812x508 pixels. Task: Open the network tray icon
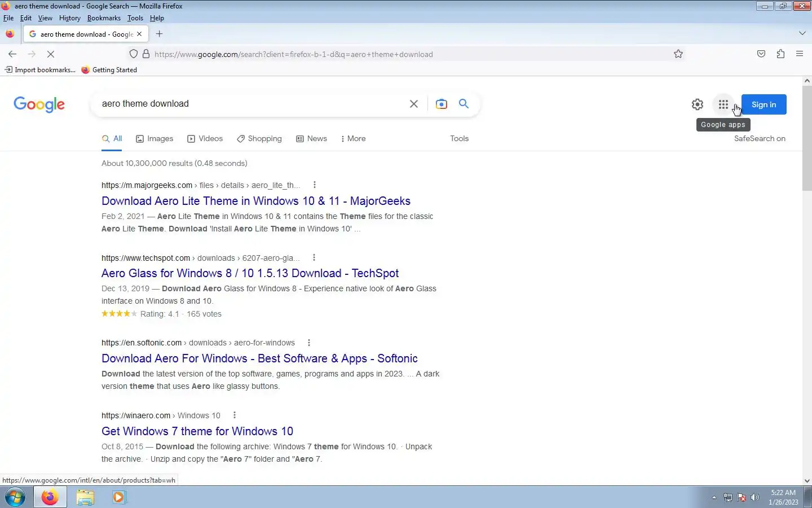tap(728, 498)
